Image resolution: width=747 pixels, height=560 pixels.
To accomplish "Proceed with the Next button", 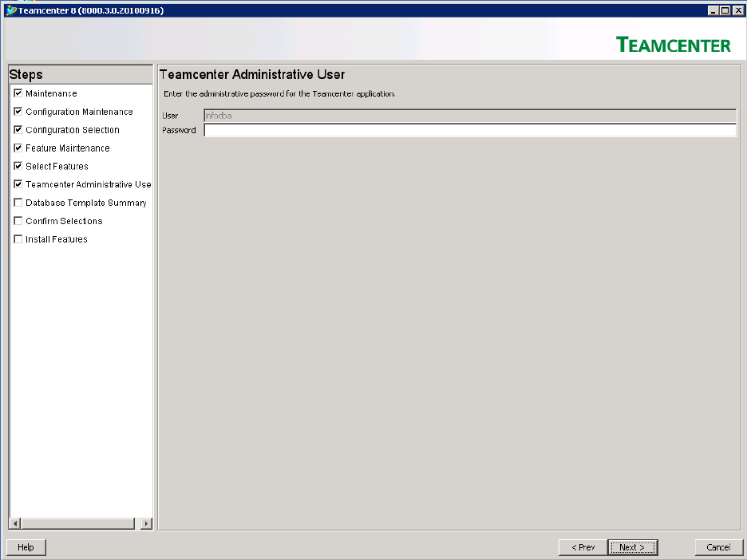I will 633,547.
